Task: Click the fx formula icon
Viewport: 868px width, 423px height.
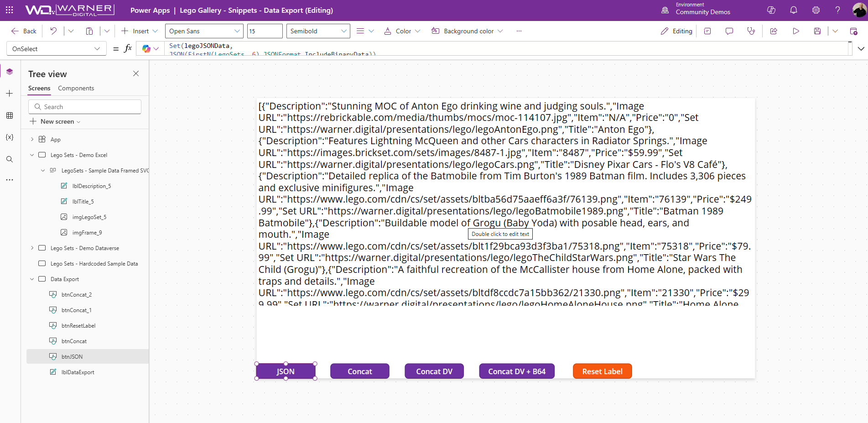Action: click(x=128, y=48)
